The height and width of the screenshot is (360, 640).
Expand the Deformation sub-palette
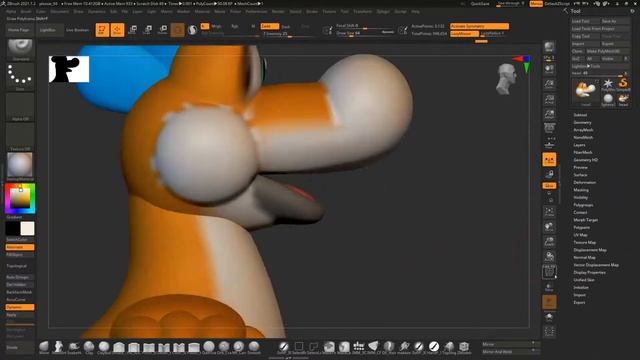click(x=584, y=182)
